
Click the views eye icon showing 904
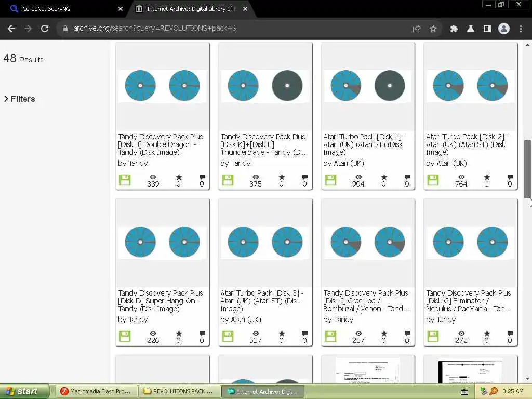[358, 177]
